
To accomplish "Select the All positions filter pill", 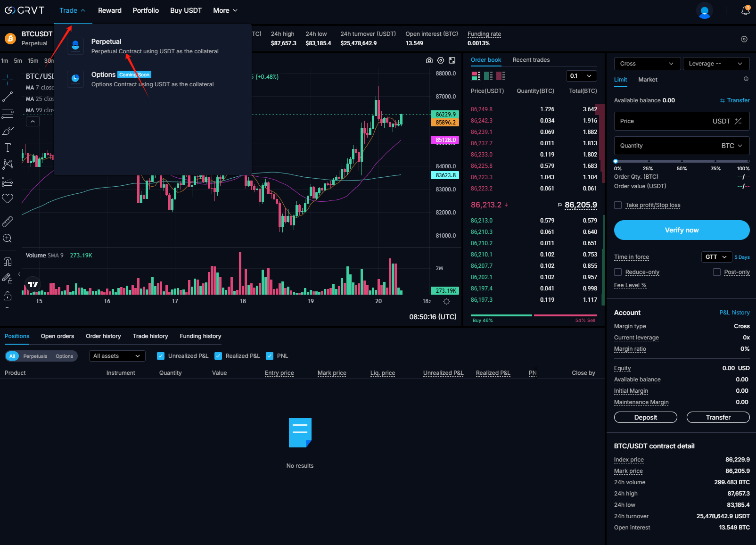I will [12, 356].
